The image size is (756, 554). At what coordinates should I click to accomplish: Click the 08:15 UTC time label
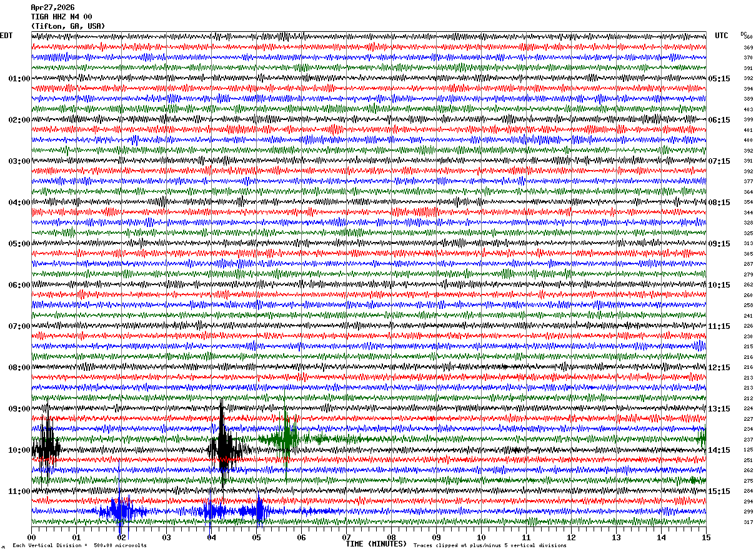pyautogui.click(x=719, y=203)
